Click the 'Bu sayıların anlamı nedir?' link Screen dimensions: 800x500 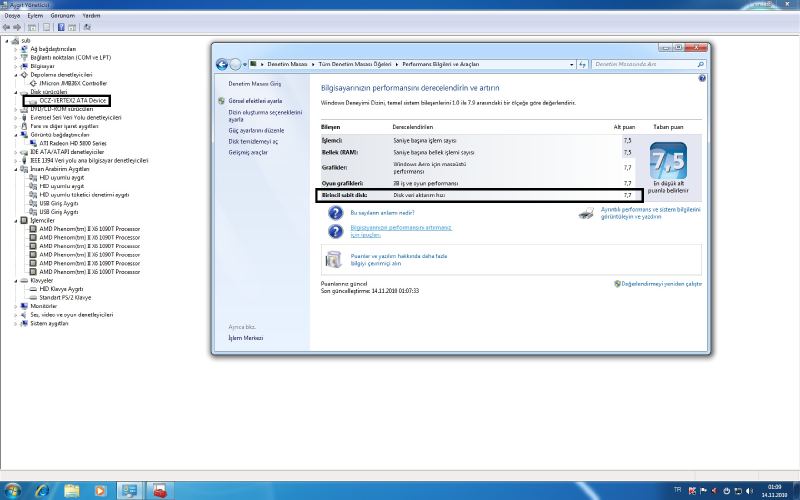pos(372,213)
